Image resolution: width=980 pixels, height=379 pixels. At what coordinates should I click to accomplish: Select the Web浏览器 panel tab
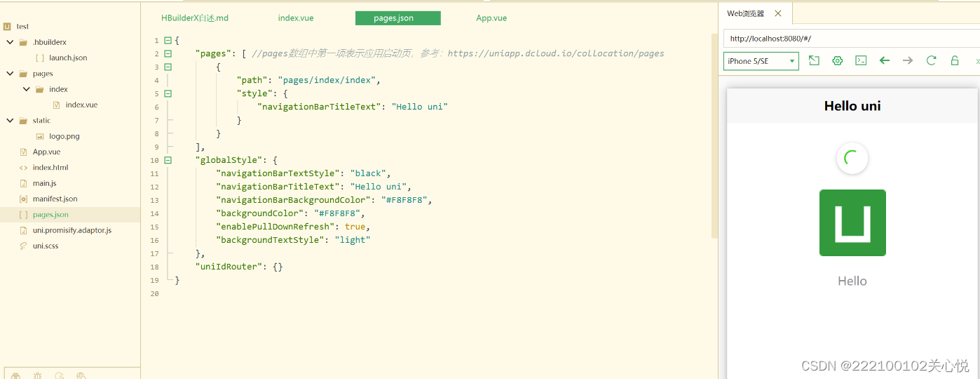[746, 13]
